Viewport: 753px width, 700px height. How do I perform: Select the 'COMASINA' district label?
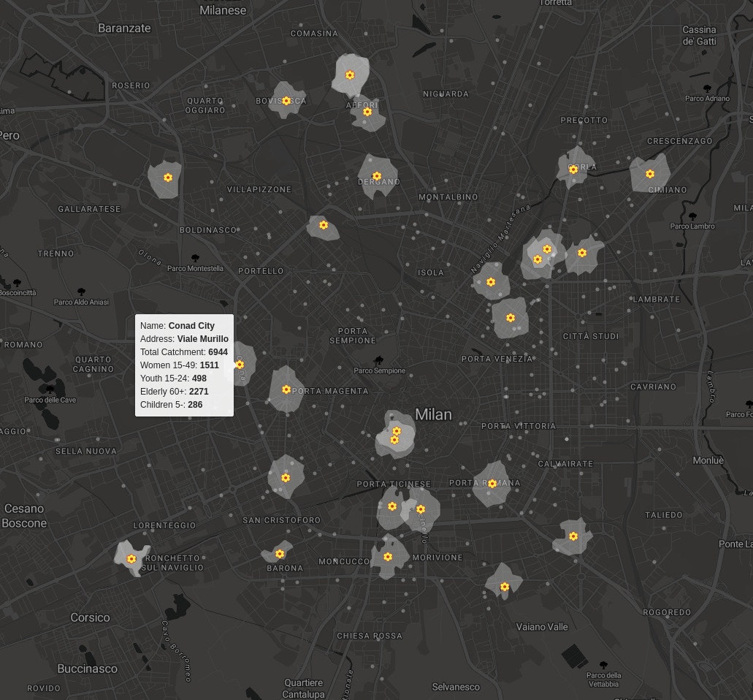(x=314, y=34)
